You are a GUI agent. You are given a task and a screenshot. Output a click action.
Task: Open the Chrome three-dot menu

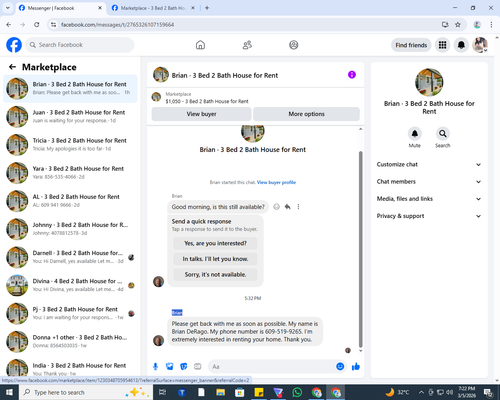491,25
